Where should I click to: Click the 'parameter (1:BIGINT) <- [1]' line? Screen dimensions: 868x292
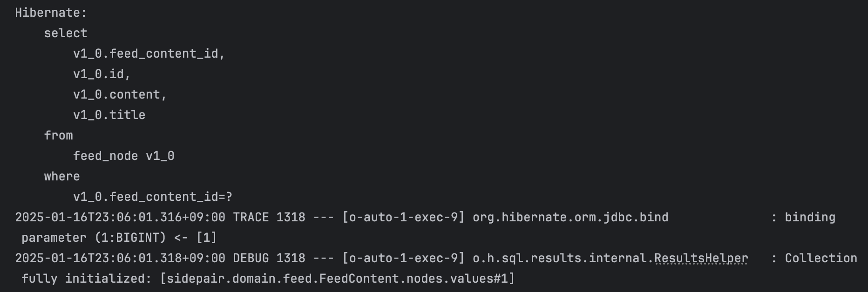119,238
